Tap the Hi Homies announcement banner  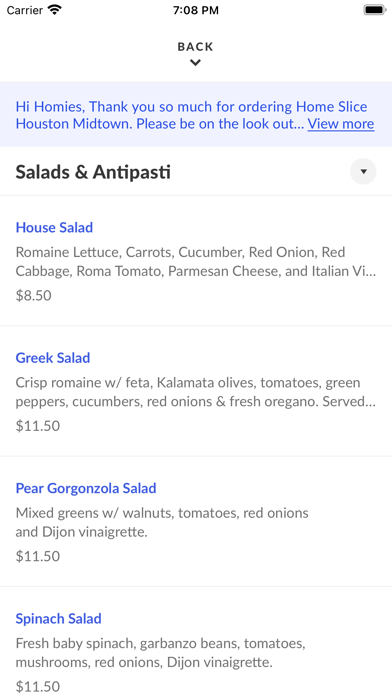pos(196,115)
